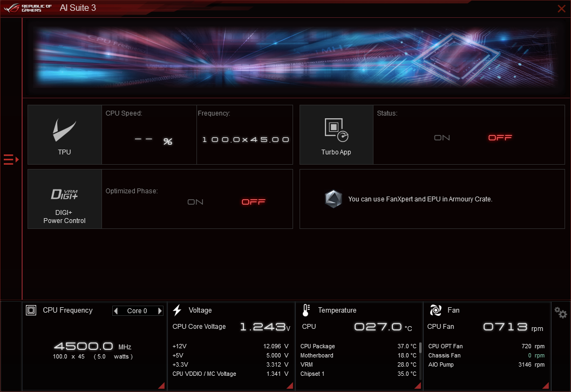Select the Chassis Fan row

[486, 355]
